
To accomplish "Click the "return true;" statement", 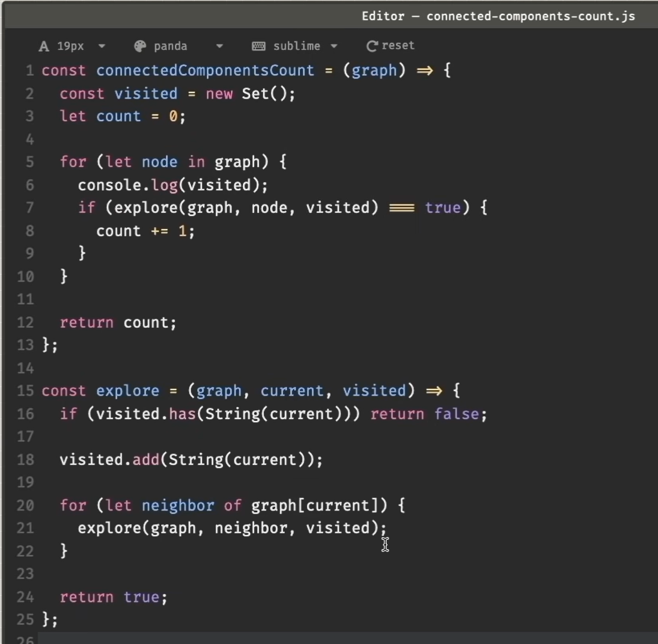I will (113, 597).
